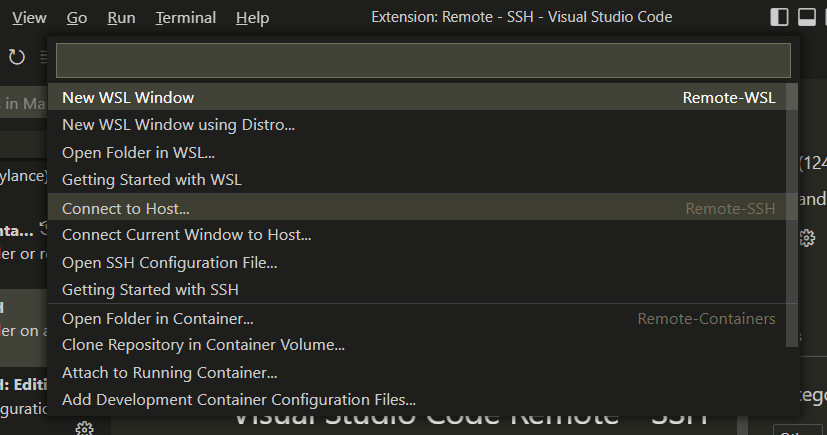This screenshot has width=827, height=435.
Task: Choose Attach to Running Container...
Action: pyautogui.click(x=423, y=372)
